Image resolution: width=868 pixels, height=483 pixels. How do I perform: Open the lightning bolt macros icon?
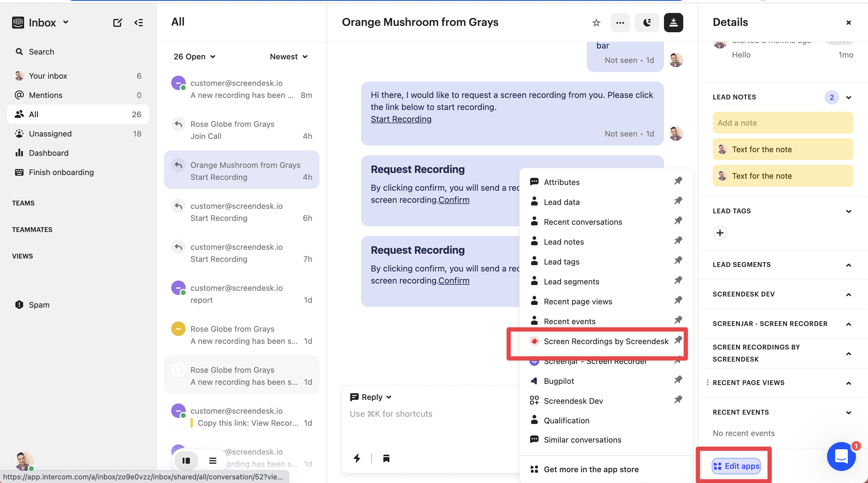[x=357, y=458]
